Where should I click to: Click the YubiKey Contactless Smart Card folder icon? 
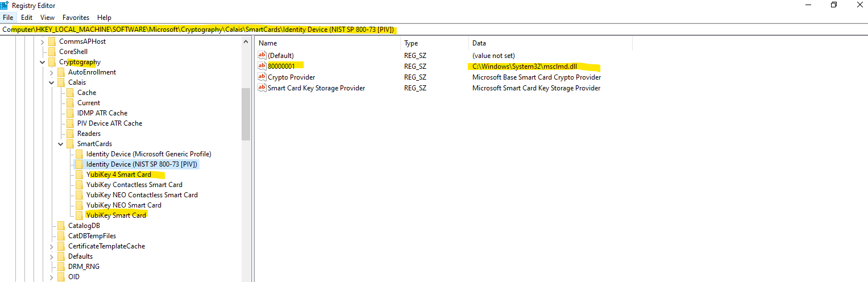(80, 185)
